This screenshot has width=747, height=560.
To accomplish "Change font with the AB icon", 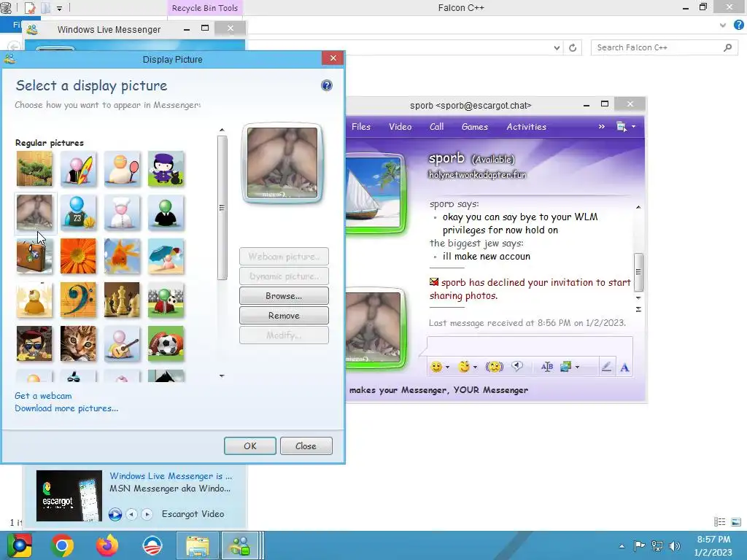I will pos(546,367).
